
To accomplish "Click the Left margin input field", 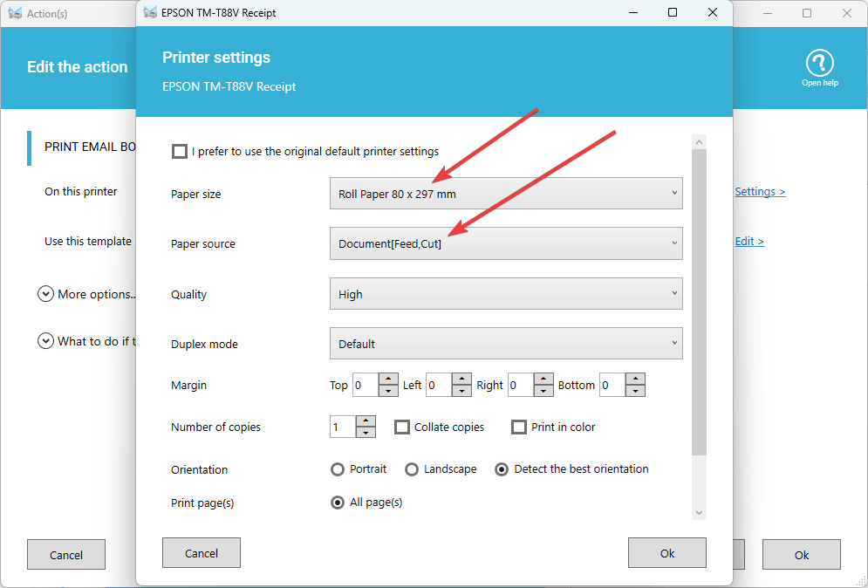I will [x=439, y=385].
